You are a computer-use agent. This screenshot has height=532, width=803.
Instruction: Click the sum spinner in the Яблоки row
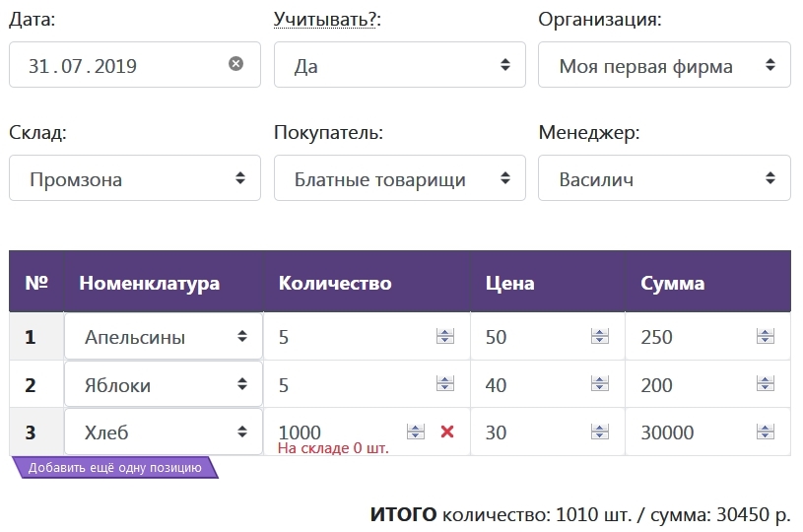pos(765,385)
